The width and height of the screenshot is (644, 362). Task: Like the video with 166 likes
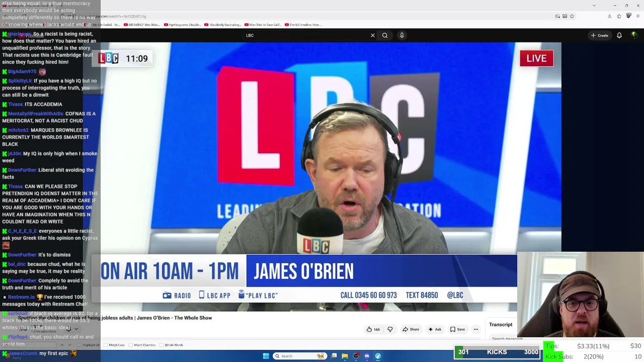tap(373, 329)
